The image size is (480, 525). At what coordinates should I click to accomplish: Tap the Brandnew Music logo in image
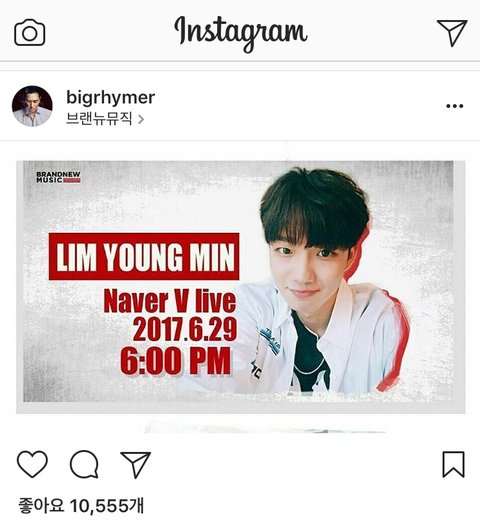(58, 177)
